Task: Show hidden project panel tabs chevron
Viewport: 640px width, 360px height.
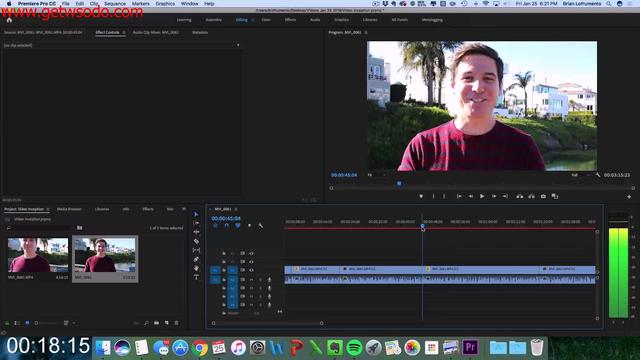Action: [x=184, y=209]
